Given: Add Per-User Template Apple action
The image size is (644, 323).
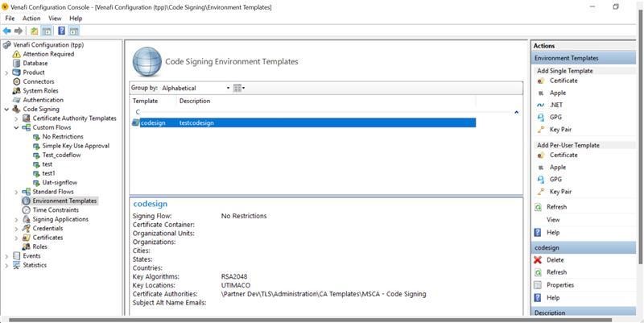Looking at the screenshot, I should click(x=558, y=168).
